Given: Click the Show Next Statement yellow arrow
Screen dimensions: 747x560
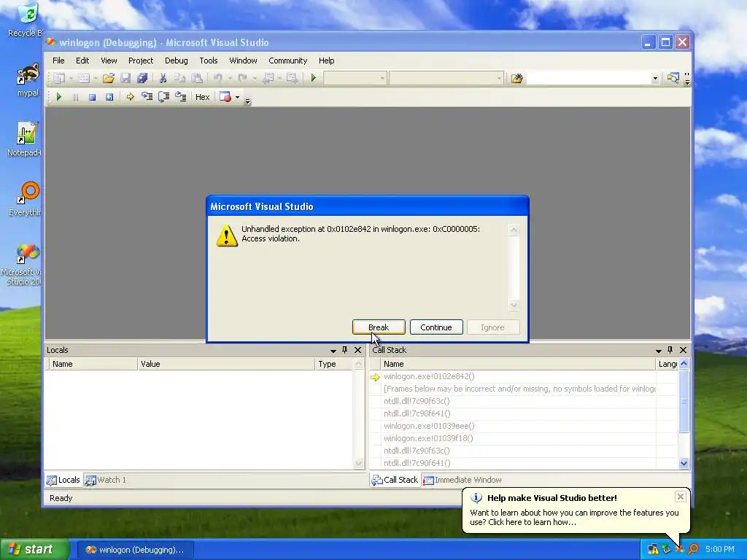Looking at the screenshot, I should click(x=130, y=97).
